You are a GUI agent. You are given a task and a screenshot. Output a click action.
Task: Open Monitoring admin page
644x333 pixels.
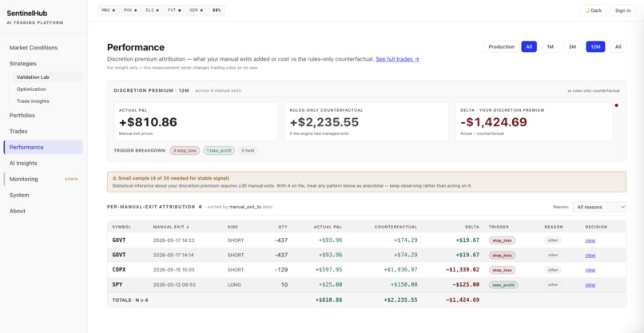[x=43, y=179]
